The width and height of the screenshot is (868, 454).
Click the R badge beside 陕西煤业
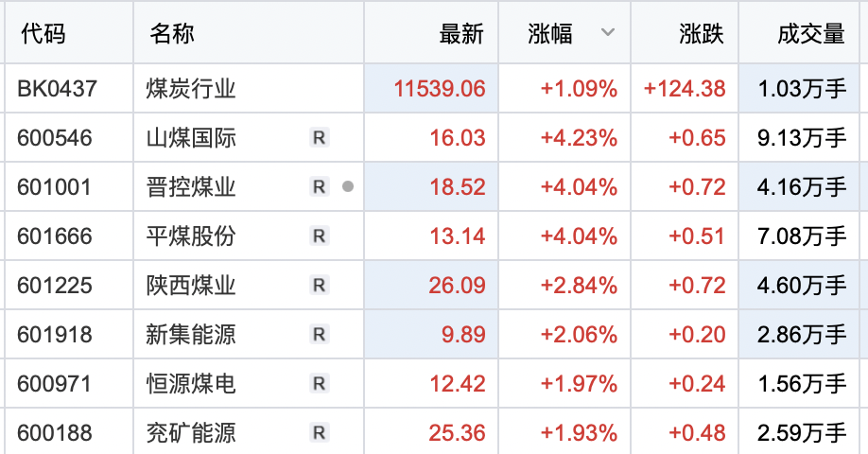pos(319,286)
